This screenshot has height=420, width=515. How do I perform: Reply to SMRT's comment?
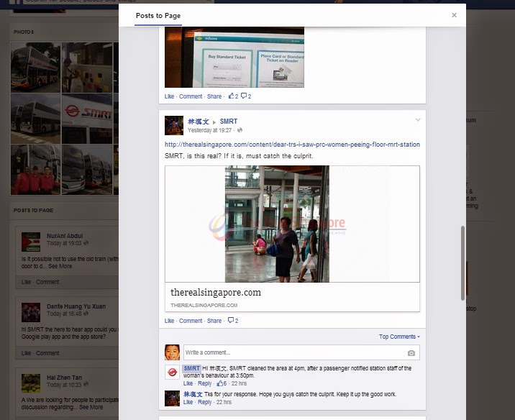pyautogui.click(x=204, y=383)
